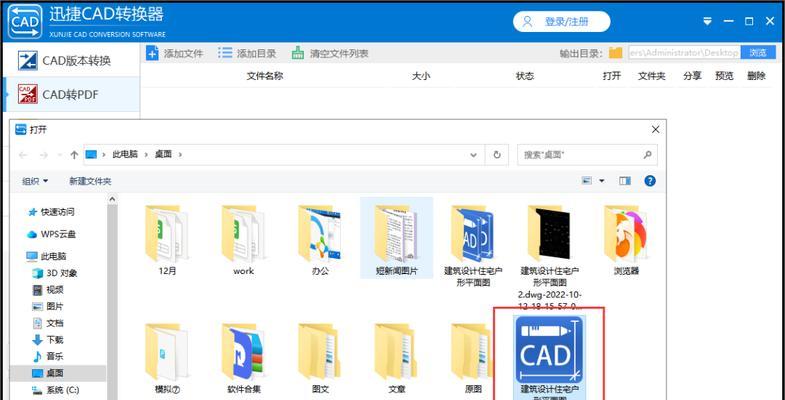This screenshot has width=785, height=400.
Task: Click the 输出目录 folder icon
Action: [x=615, y=53]
